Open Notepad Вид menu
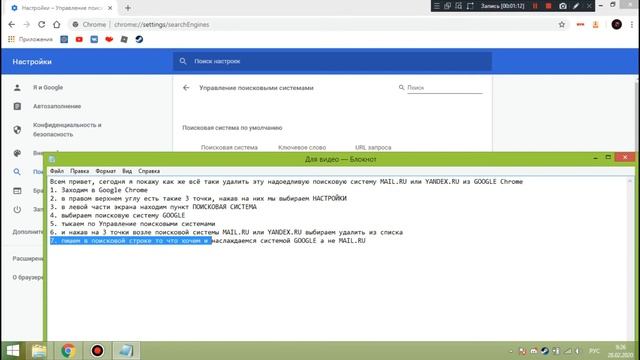Viewport: 640px width, 360px height. point(127,171)
